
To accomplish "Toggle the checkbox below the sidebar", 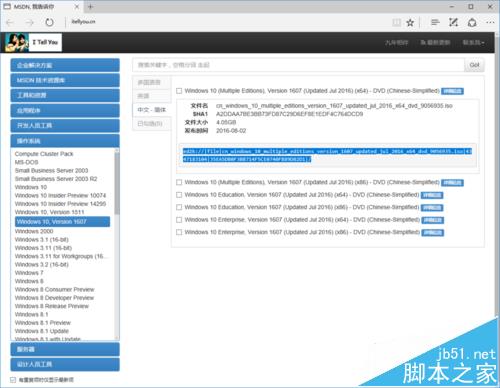I will pos(13,380).
